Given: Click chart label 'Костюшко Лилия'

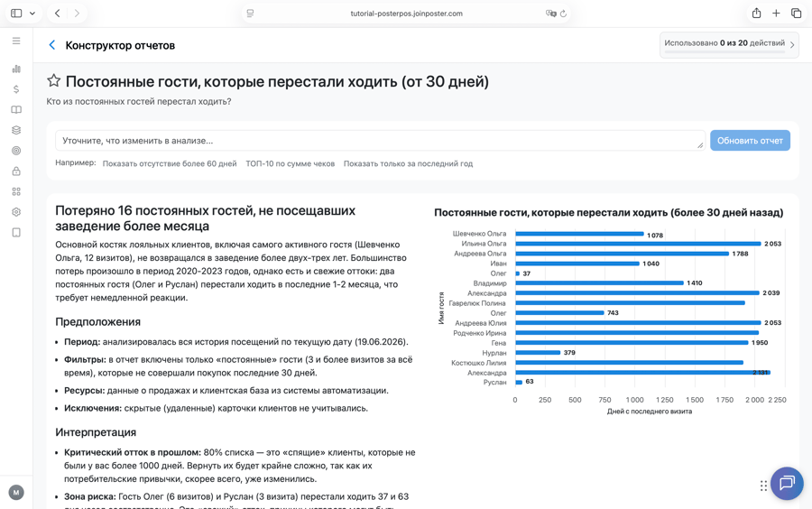Looking at the screenshot, I should tap(478, 363).
